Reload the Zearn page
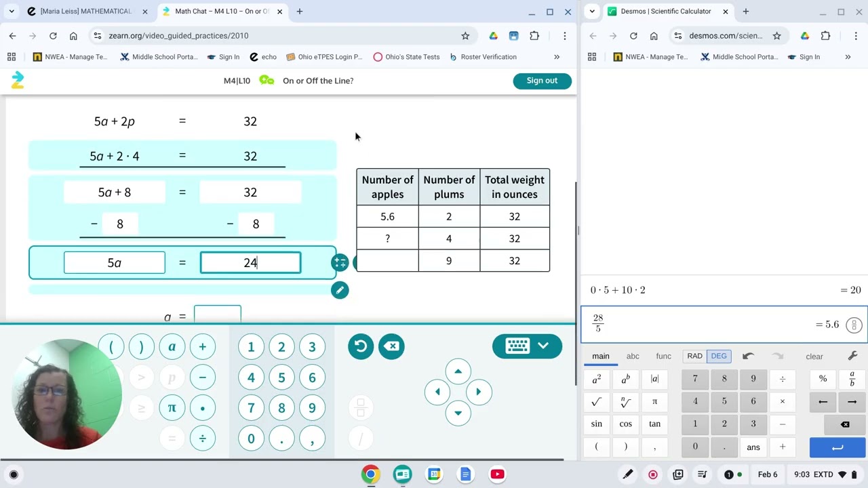The image size is (868, 488). pos(53,36)
